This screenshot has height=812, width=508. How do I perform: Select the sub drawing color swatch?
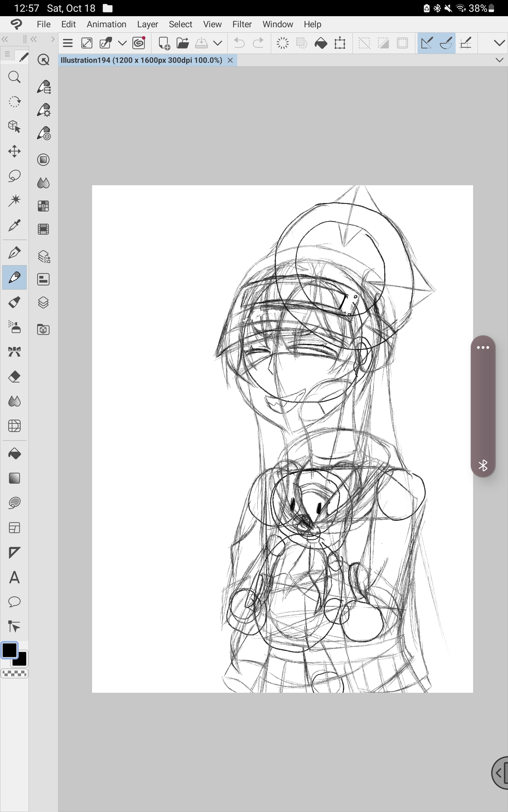point(21,660)
